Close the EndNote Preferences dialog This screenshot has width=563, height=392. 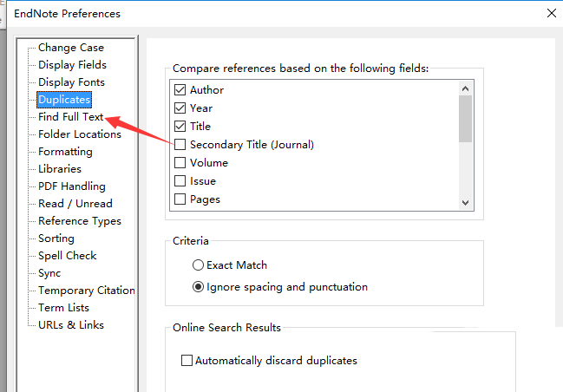(550, 13)
